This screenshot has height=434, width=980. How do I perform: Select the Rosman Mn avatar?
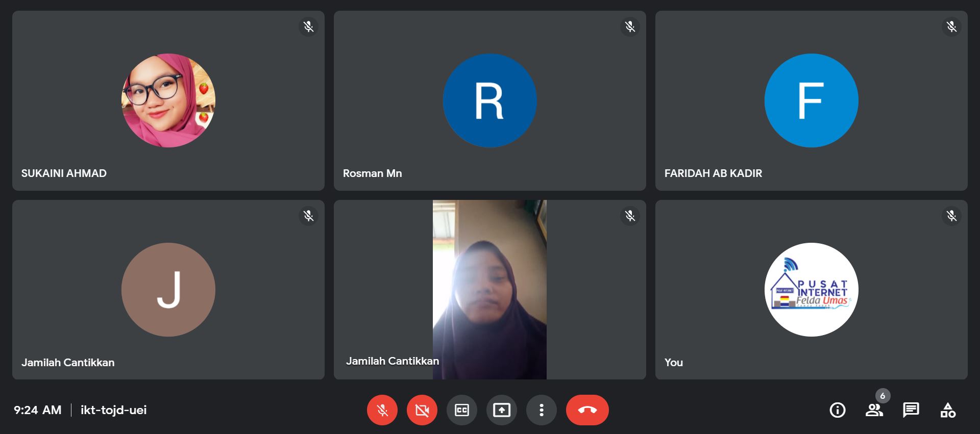489,100
